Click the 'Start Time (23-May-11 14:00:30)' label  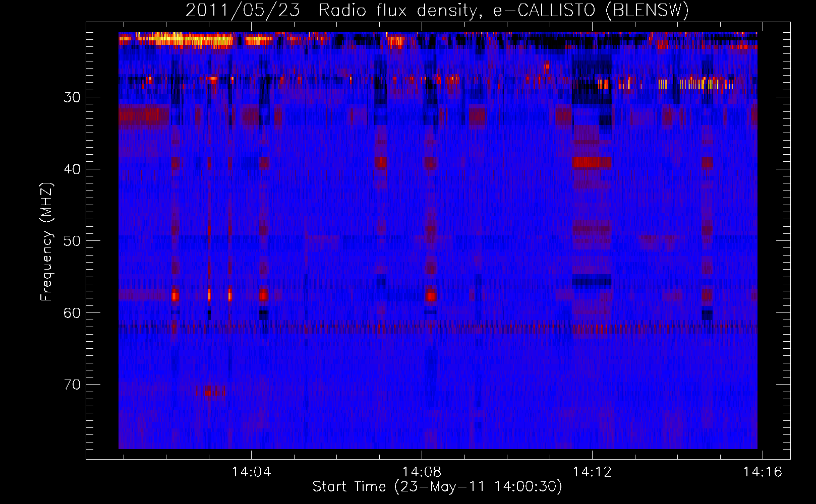[x=437, y=487]
